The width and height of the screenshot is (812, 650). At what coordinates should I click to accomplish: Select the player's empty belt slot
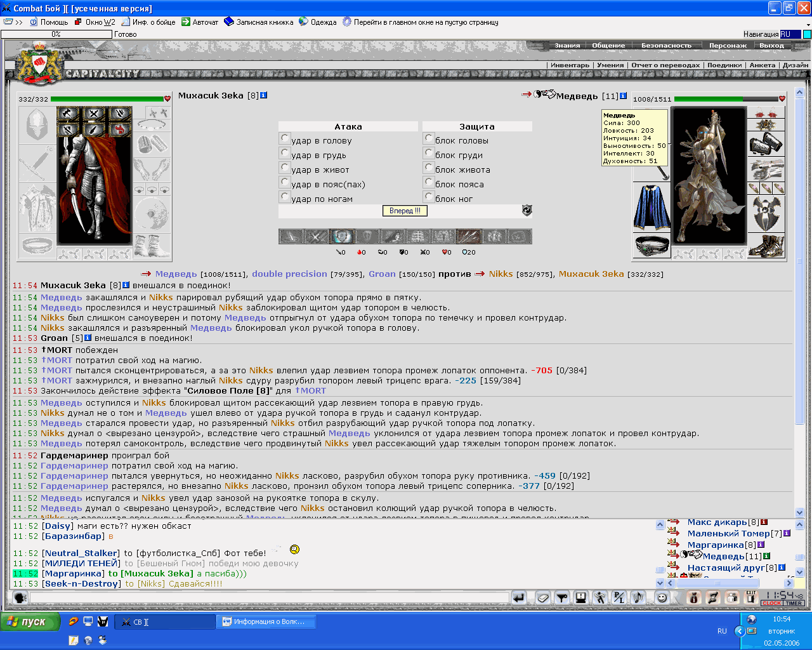(37, 244)
